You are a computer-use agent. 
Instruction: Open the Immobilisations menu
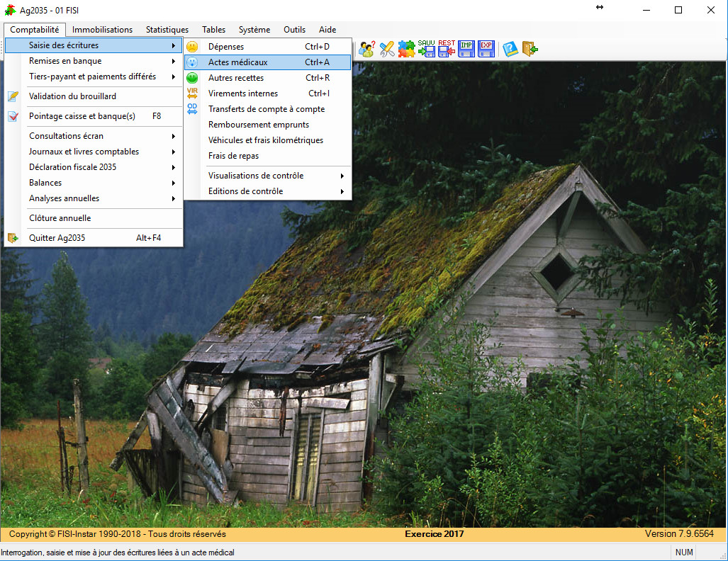102,30
